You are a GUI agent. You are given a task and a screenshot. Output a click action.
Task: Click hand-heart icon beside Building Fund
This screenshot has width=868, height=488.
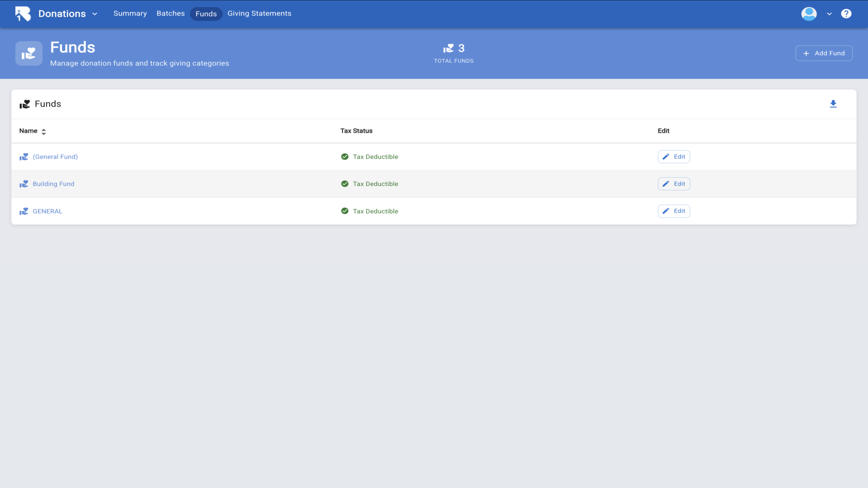pos(24,184)
